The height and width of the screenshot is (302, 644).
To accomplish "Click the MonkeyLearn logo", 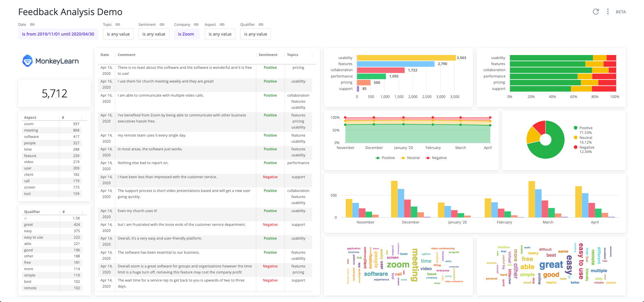I will point(51,61).
